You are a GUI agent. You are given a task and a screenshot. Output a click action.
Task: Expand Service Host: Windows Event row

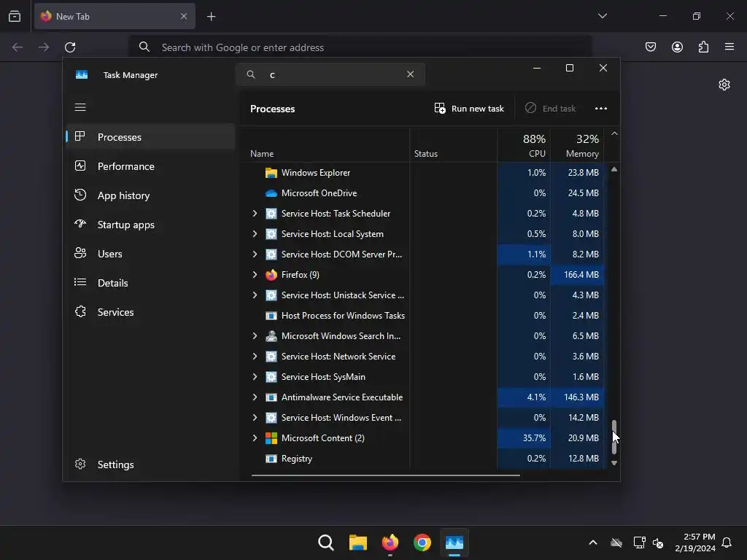(x=255, y=418)
